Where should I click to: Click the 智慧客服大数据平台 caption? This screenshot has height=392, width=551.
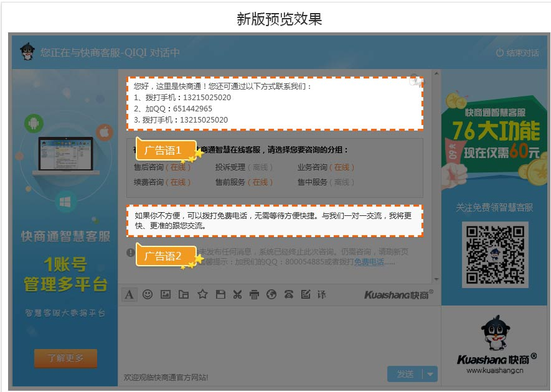pos(65,313)
